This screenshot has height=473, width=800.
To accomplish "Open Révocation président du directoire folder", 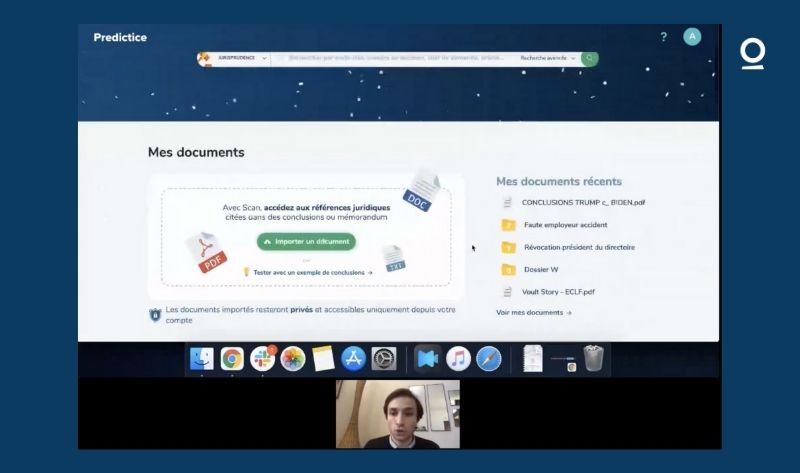I will point(579,247).
